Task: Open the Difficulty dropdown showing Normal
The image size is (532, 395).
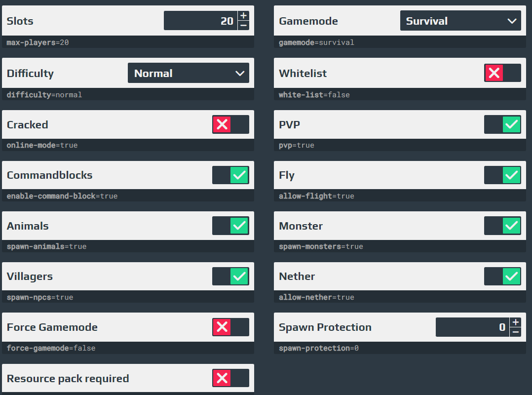Action: click(x=189, y=73)
